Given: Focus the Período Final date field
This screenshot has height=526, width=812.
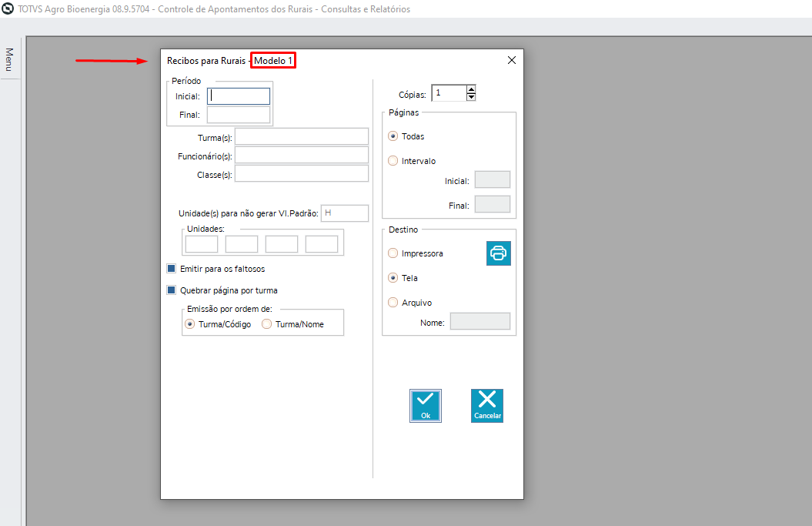Looking at the screenshot, I should coord(239,115).
